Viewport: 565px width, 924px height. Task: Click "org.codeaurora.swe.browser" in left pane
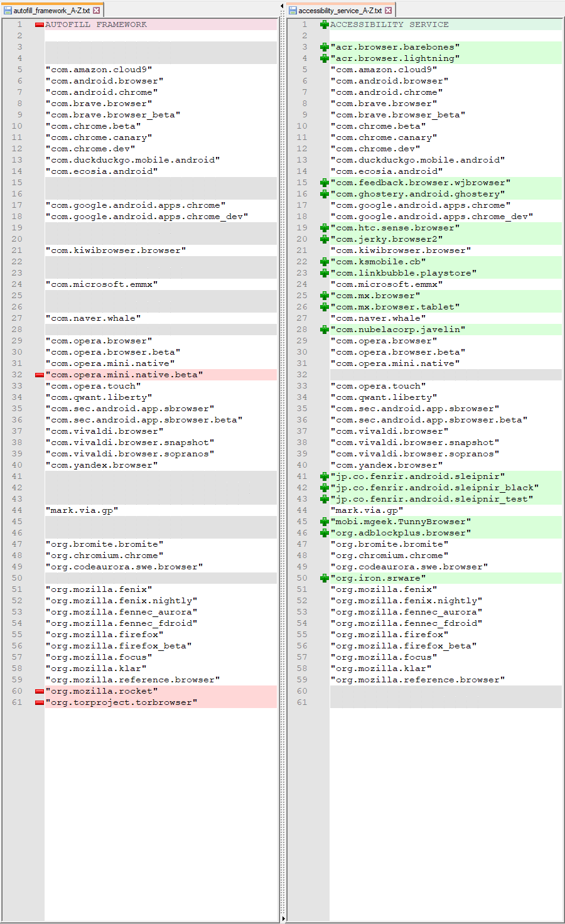[x=124, y=567]
